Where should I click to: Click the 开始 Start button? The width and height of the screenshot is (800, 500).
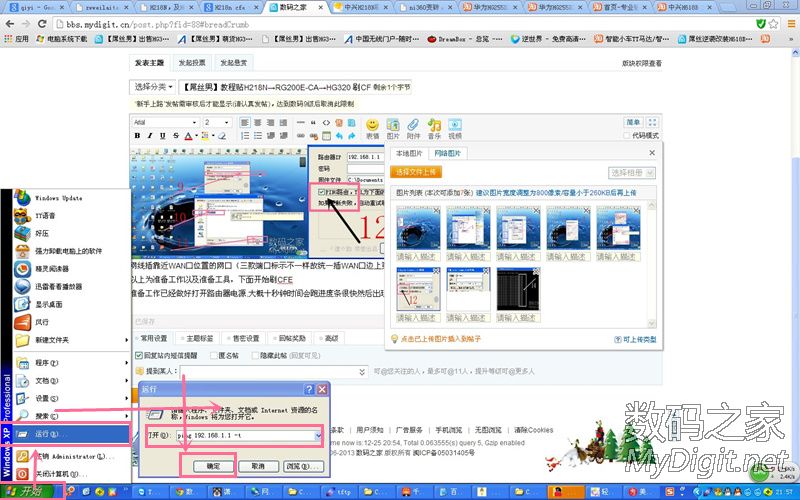coord(27,492)
